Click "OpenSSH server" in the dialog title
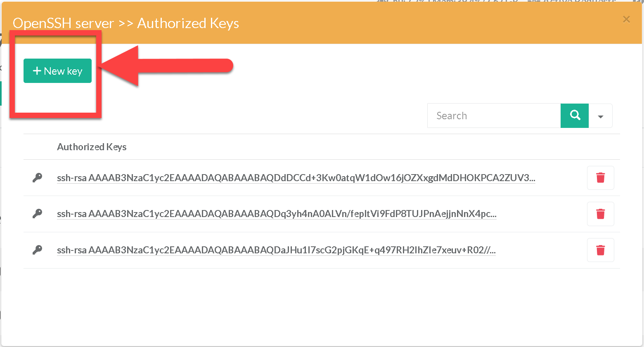The image size is (644, 347). tap(63, 24)
